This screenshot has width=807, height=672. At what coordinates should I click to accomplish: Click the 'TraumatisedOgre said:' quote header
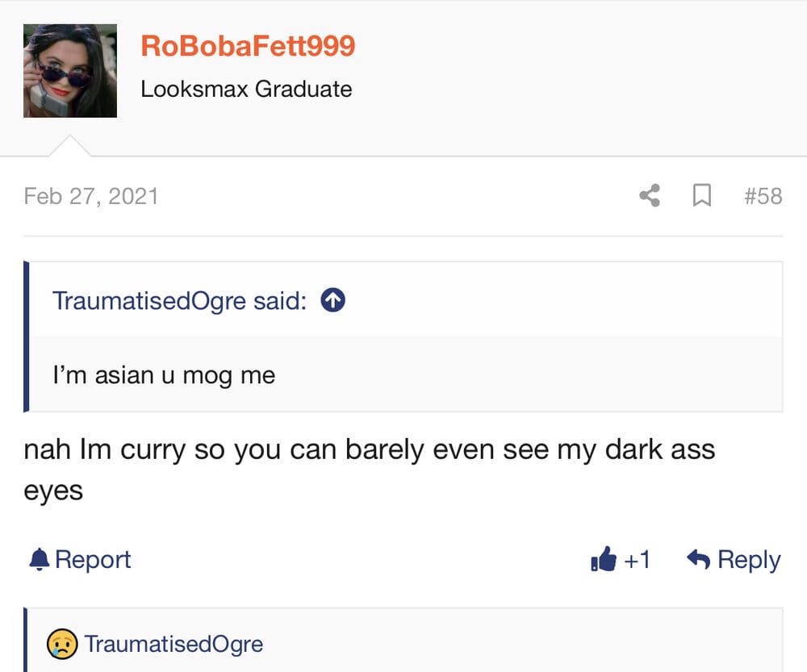coord(180,300)
